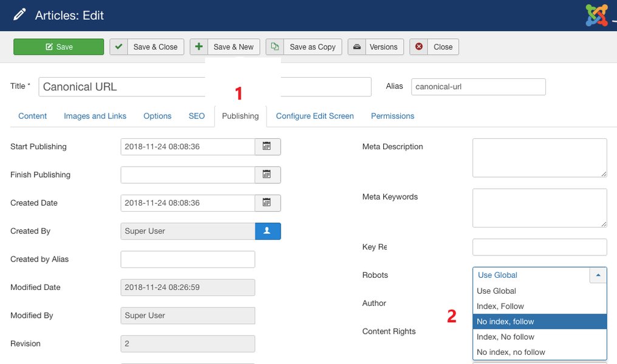
Task: Click the Key Reference input field
Action: tap(539, 248)
